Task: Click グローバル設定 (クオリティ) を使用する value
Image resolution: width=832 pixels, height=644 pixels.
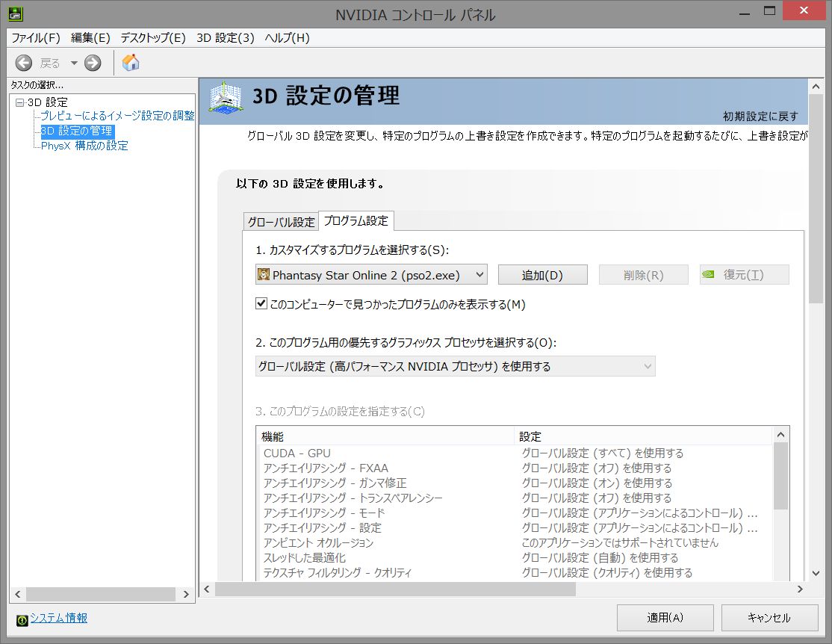Action: 607,572
